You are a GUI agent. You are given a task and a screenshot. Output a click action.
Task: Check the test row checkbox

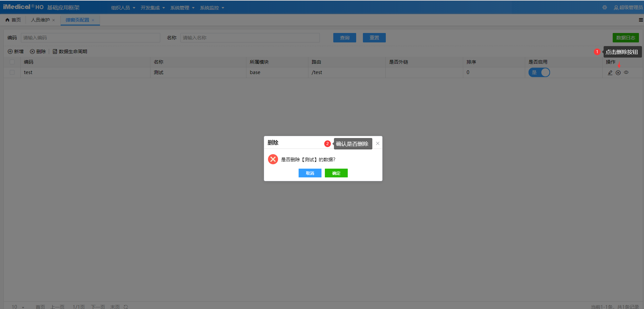[12, 72]
